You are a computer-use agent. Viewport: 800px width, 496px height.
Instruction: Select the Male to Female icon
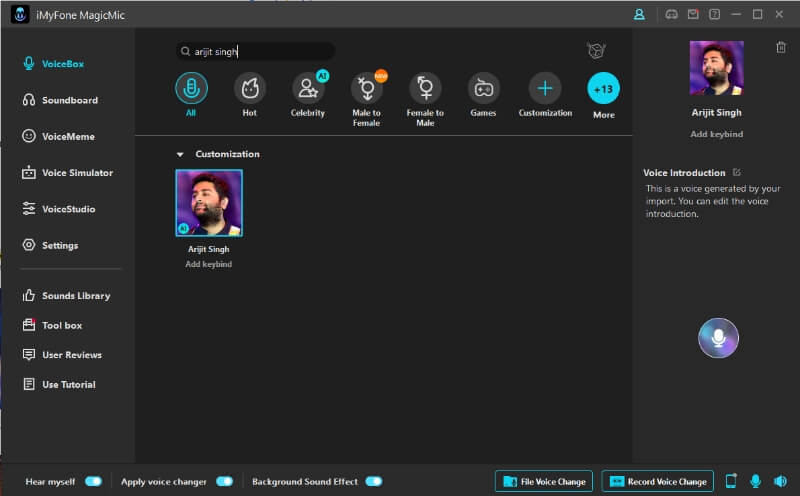coord(366,88)
